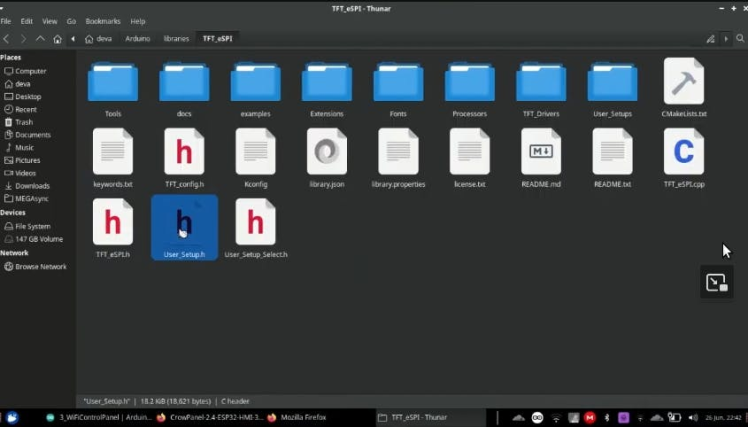The width and height of the screenshot is (748, 427).
Task: Open Browse Network in sidebar
Action: 40,267
